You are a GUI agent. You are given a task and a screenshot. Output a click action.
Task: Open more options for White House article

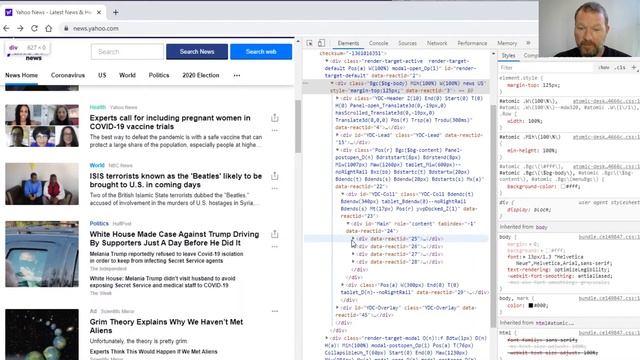click(275, 247)
